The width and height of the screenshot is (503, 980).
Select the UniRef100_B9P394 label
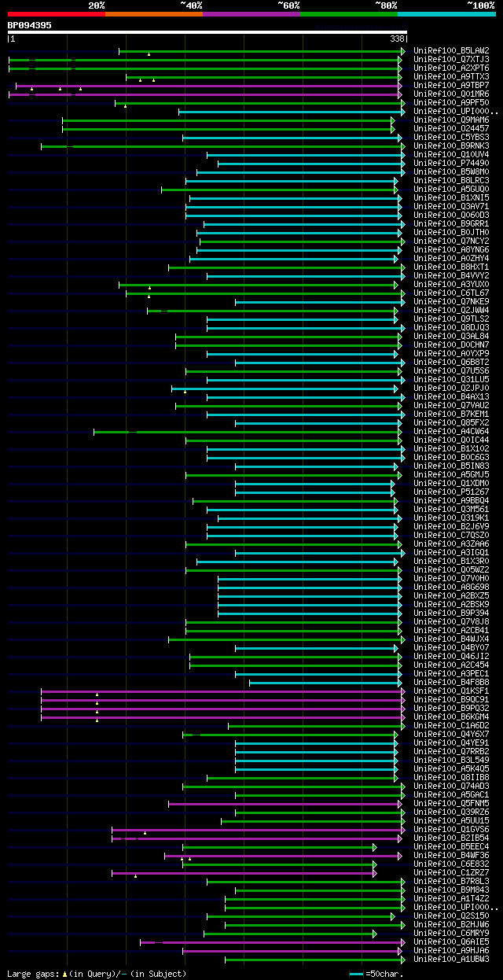coord(451,613)
